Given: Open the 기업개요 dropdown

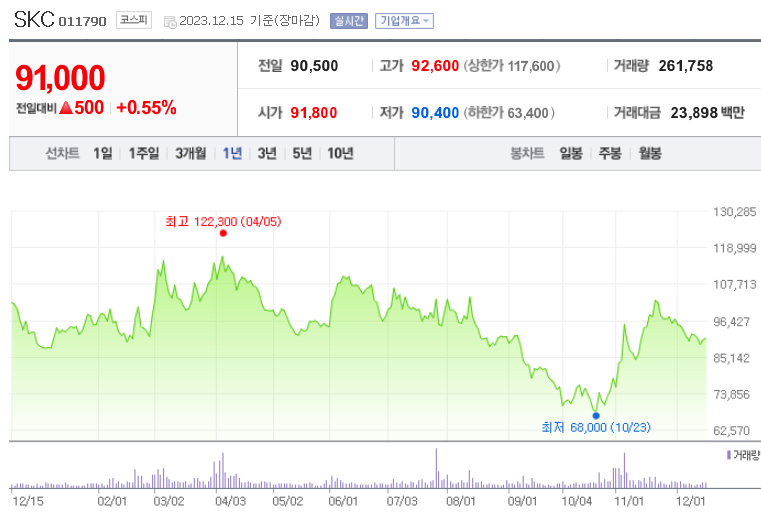Looking at the screenshot, I should pyautogui.click(x=404, y=21).
